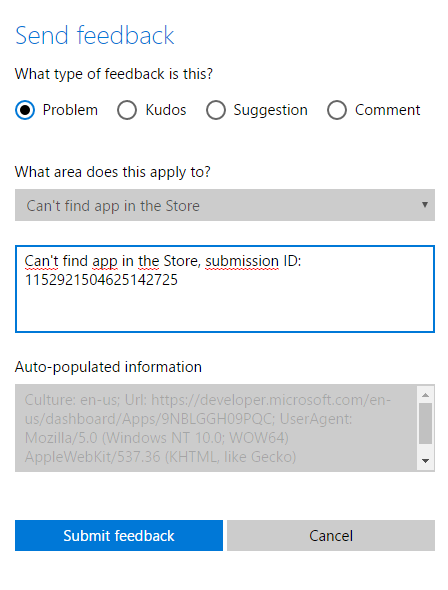The height and width of the screenshot is (590, 448).
Task: Click the Comment label text
Action: pyautogui.click(x=387, y=110)
